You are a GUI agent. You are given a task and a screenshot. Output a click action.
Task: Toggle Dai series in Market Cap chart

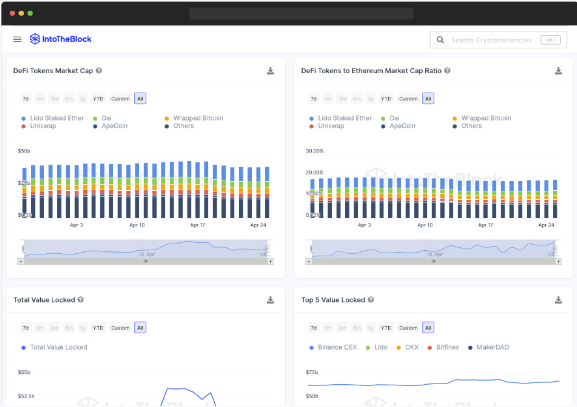102,118
